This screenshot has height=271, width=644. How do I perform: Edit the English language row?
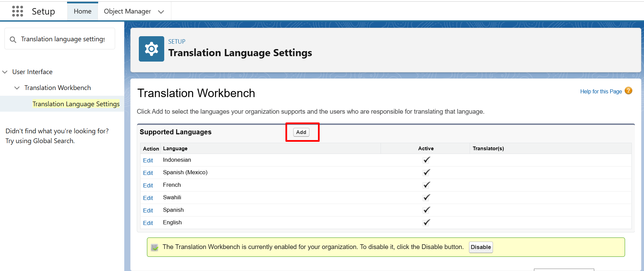148,223
